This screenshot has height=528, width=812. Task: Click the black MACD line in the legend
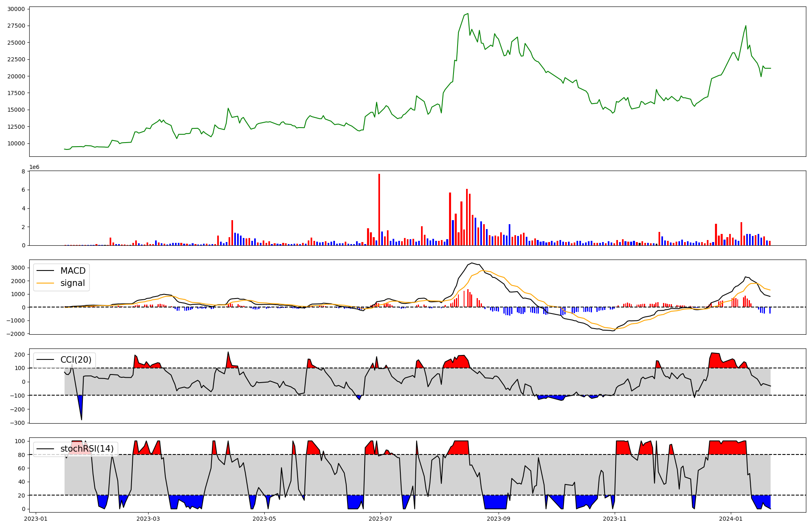pos(45,271)
